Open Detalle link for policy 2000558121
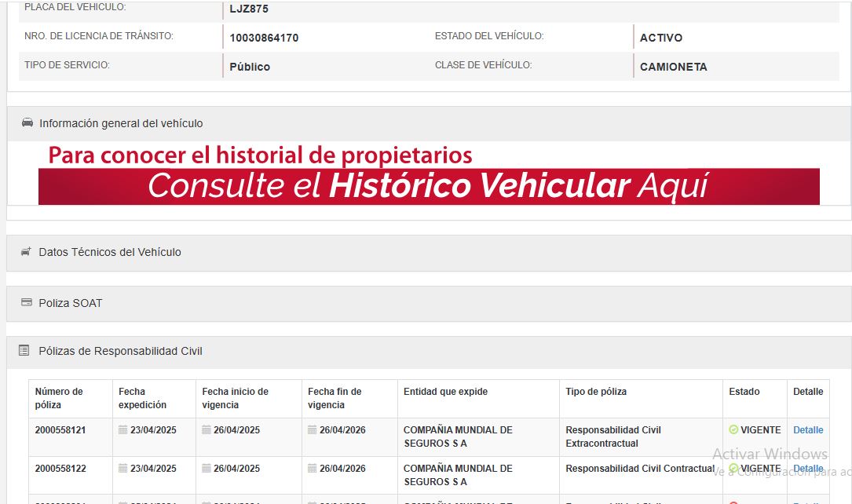The width and height of the screenshot is (852, 504). click(808, 430)
